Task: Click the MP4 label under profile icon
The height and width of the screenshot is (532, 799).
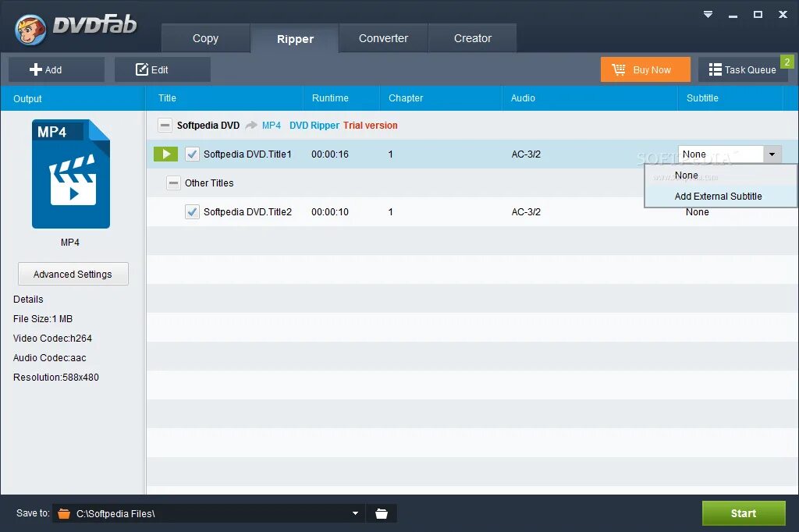Action: click(x=70, y=243)
